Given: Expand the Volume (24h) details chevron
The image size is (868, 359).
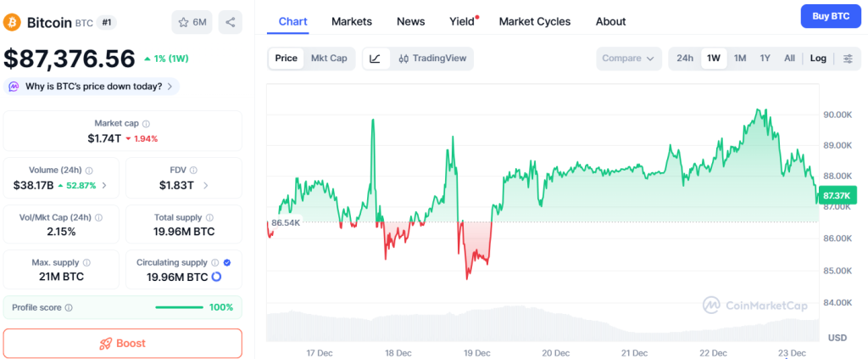Looking at the screenshot, I should (x=104, y=185).
